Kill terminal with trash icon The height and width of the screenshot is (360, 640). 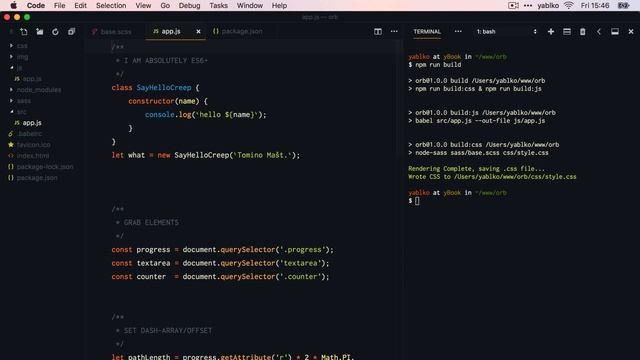pos(582,31)
